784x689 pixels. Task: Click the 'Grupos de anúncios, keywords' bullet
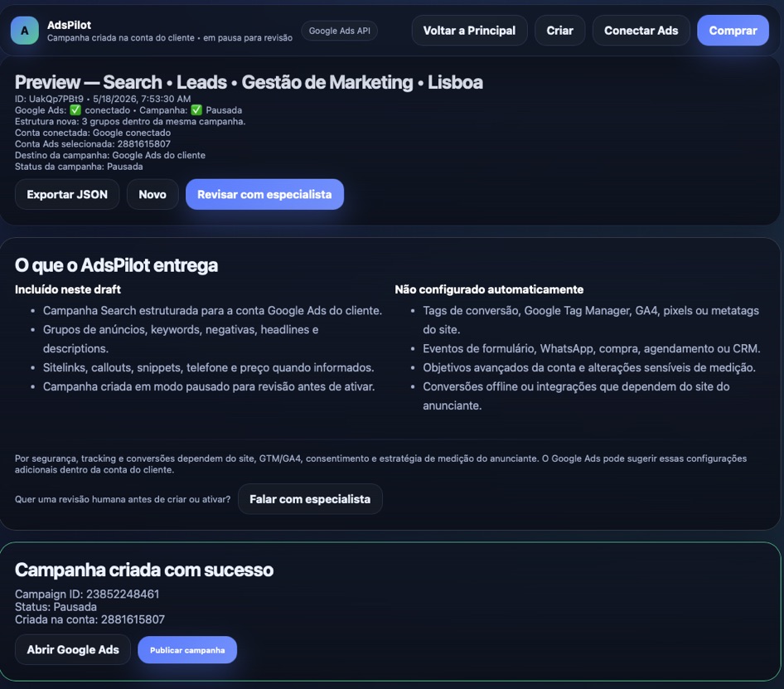pyautogui.click(x=181, y=339)
